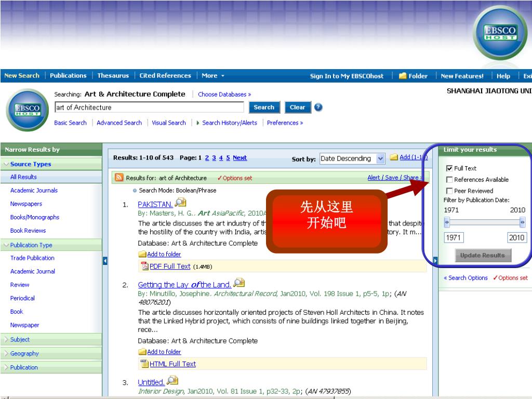Click the start year field showing 1971
The width and height of the screenshot is (532, 399).
(x=454, y=237)
